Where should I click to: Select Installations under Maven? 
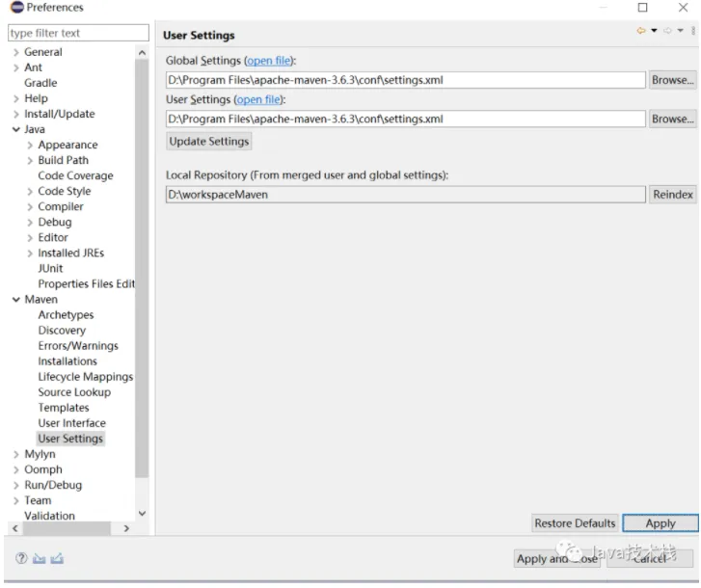tap(67, 361)
